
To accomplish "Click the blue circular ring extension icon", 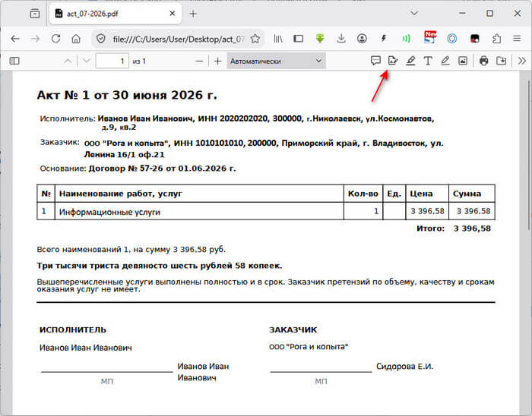I will [452, 39].
